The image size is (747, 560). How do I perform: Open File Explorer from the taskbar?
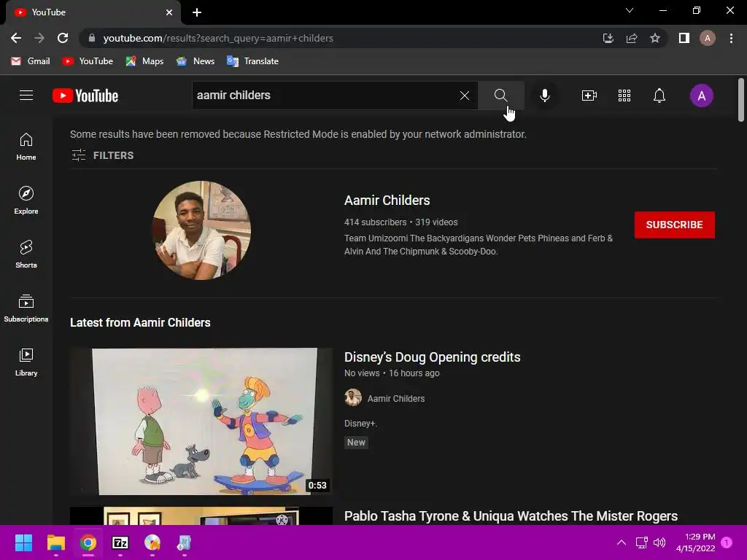coord(55,542)
